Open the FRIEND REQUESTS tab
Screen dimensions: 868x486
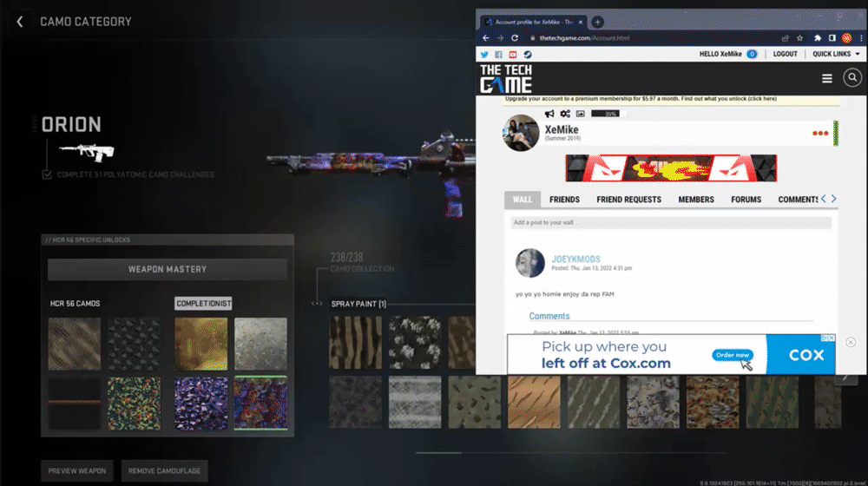coord(628,200)
